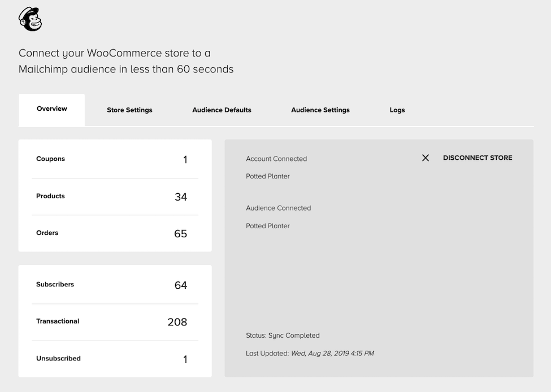Select the Unsubscribed label
The height and width of the screenshot is (392, 551).
pyautogui.click(x=58, y=358)
